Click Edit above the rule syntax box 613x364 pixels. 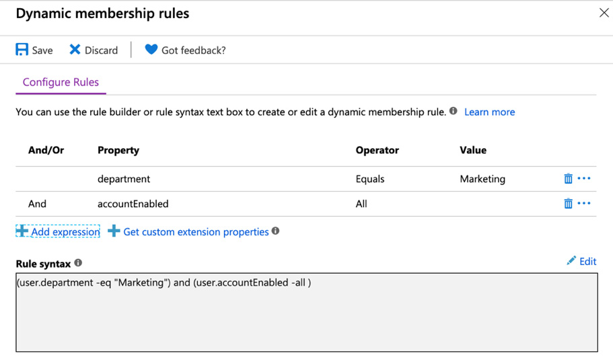coord(581,261)
